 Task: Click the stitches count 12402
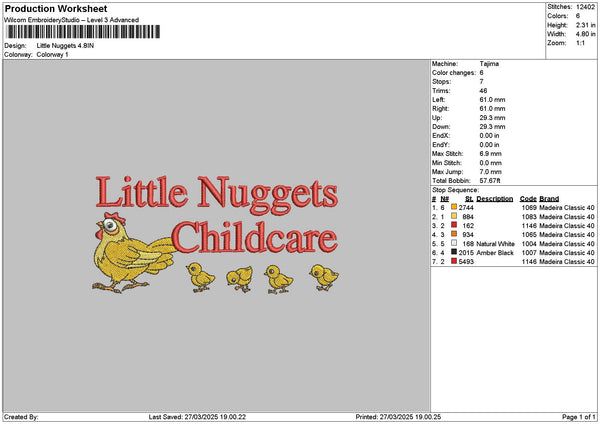pyautogui.click(x=585, y=7)
